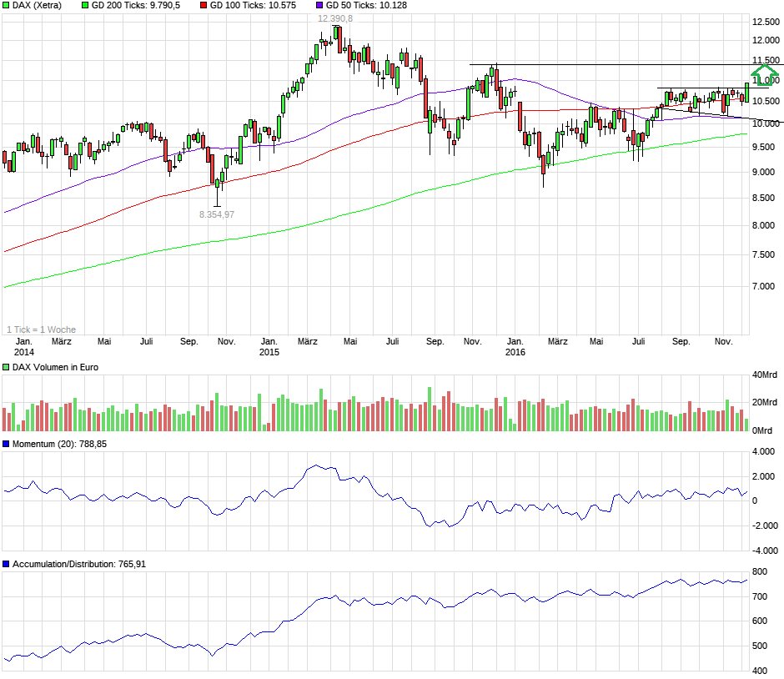This screenshot has width=784, height=679.
Task: Click the 12.000 price axis label
Action: point(766,41)
